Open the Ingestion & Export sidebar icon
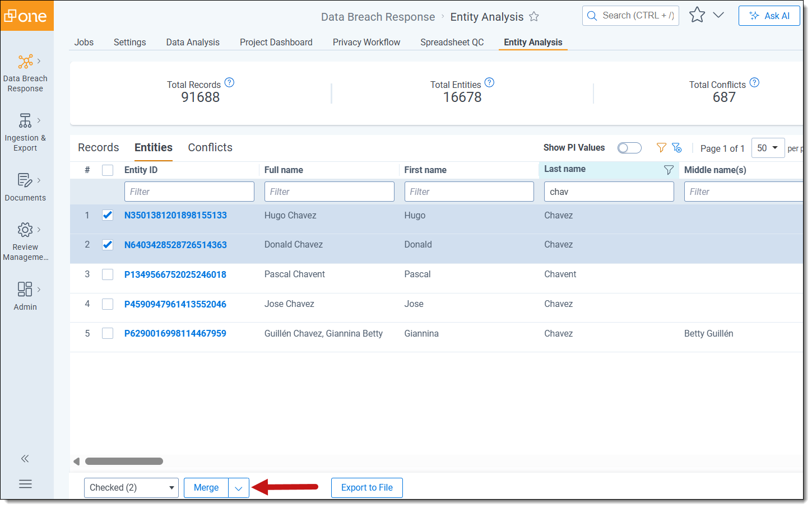 coord(25,121)
